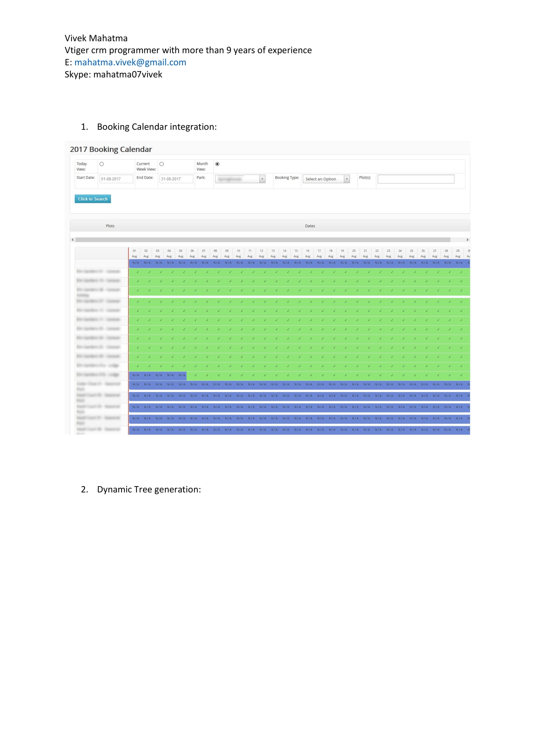Click the Plots column header
535x756 pixels.
(x=110, y=226)
